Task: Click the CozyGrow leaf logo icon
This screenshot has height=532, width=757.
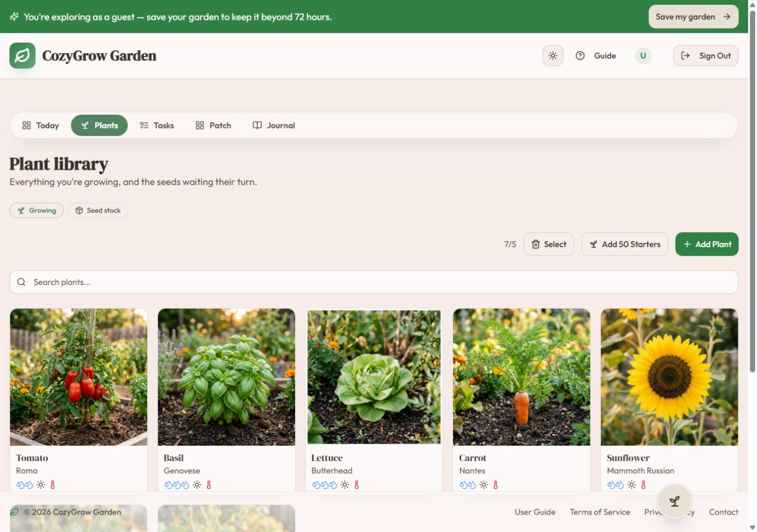Action: tap(22, 56)
